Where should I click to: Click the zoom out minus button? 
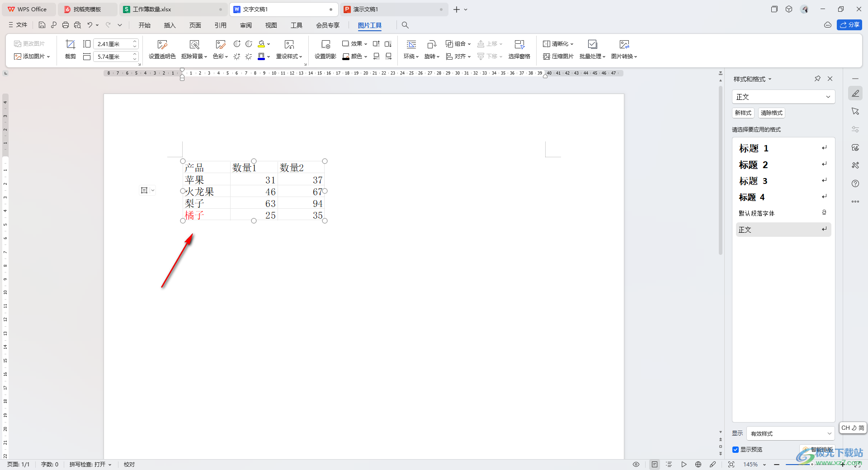[x=777, y=465]
